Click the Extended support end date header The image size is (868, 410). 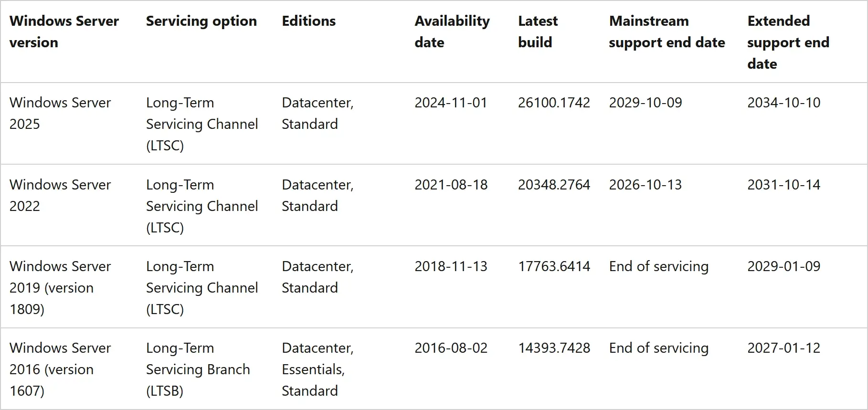click(788, 42)
